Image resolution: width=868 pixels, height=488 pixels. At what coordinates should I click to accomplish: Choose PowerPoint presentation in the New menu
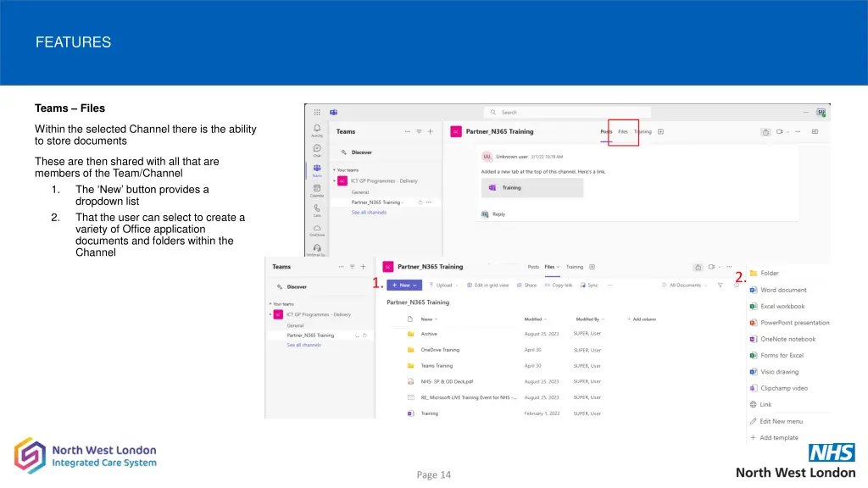click(794, 323)
